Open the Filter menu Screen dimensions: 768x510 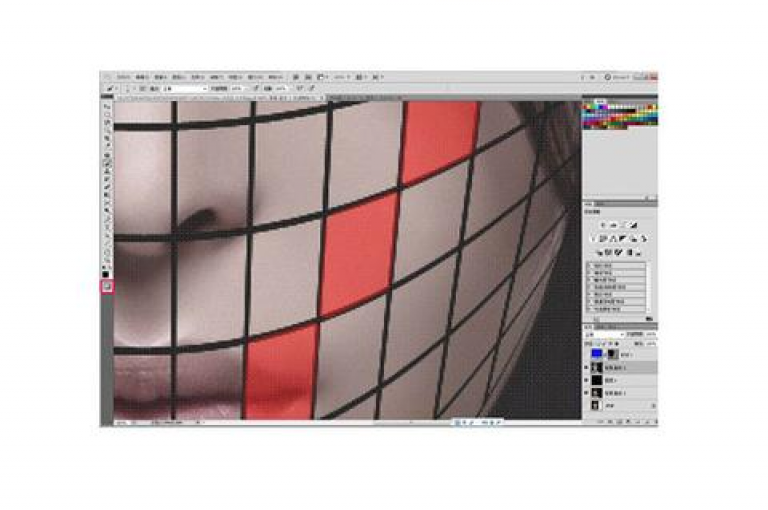click(x=216, y=77)
